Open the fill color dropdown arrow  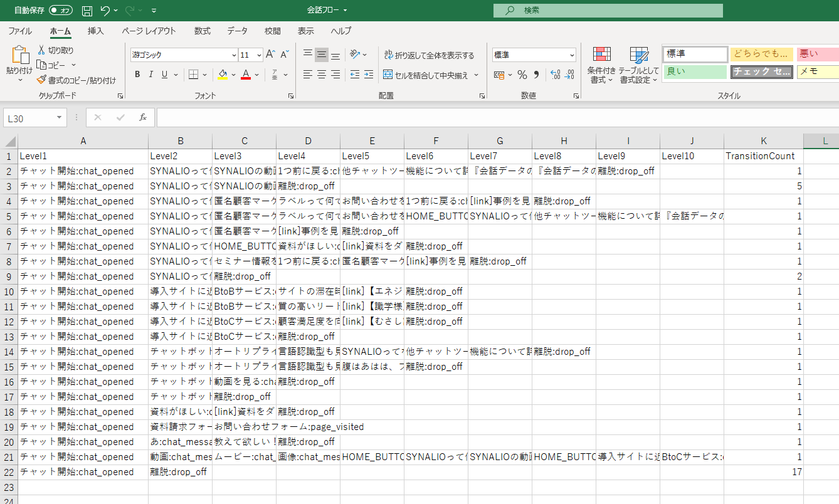point(233,75)
